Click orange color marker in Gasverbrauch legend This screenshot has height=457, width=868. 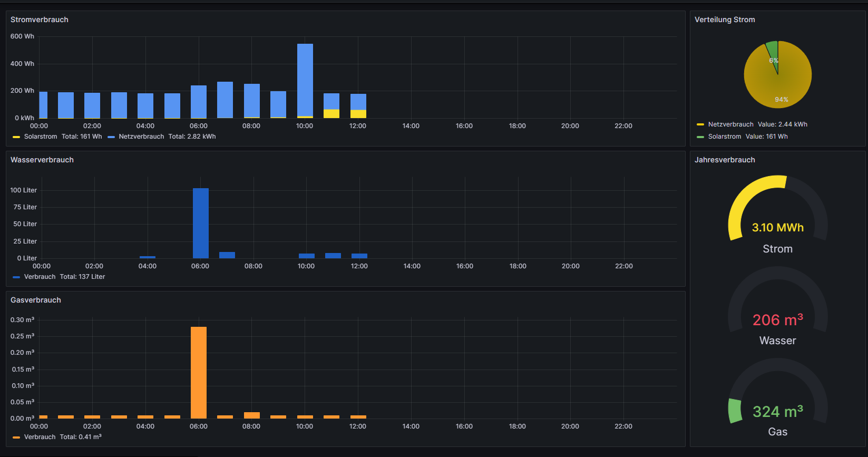tap(16, 437)
